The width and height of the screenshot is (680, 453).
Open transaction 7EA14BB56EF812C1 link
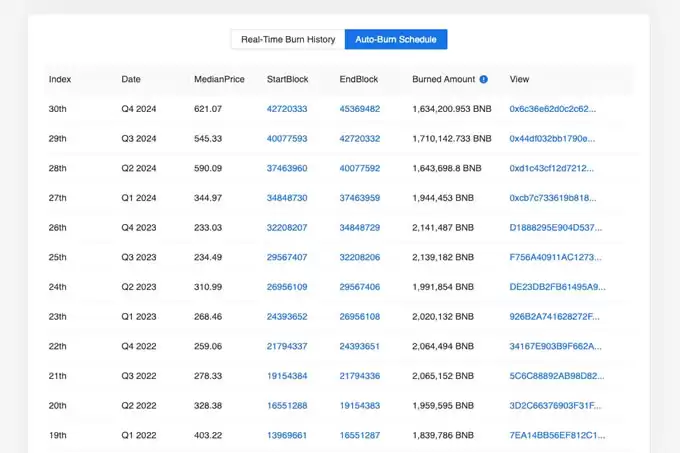point(556,435)
